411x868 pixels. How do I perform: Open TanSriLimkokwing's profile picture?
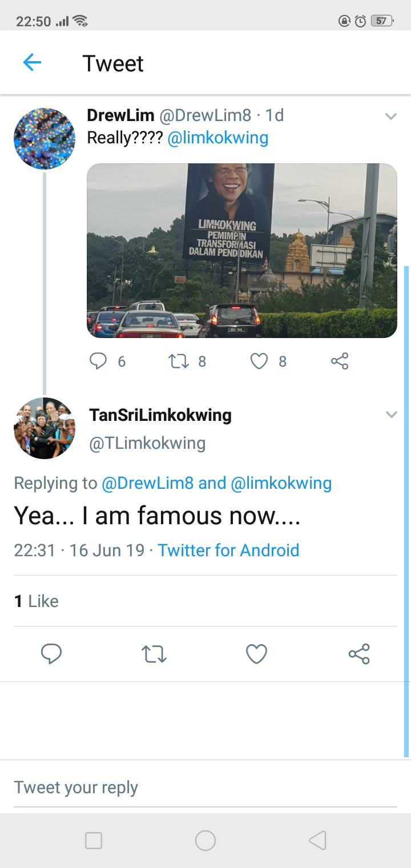point(45,428)
